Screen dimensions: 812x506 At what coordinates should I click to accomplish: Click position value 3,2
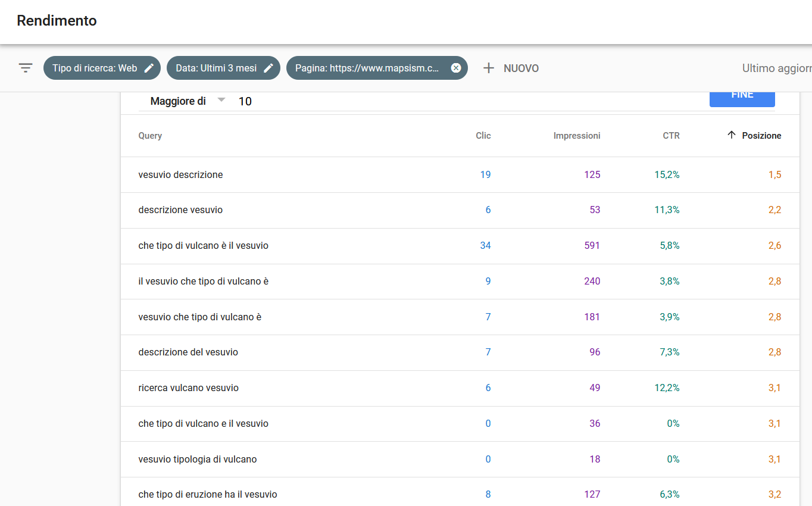click(774, 494)
